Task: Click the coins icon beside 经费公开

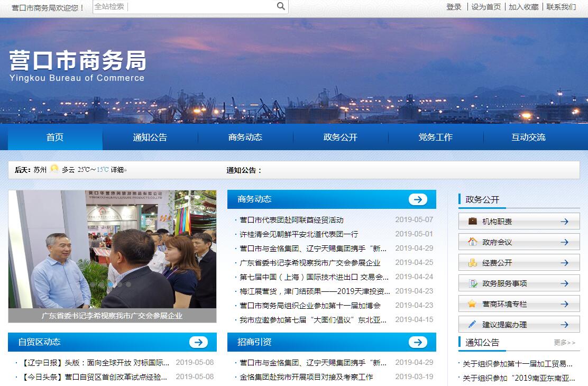Action: click(472, 262)
